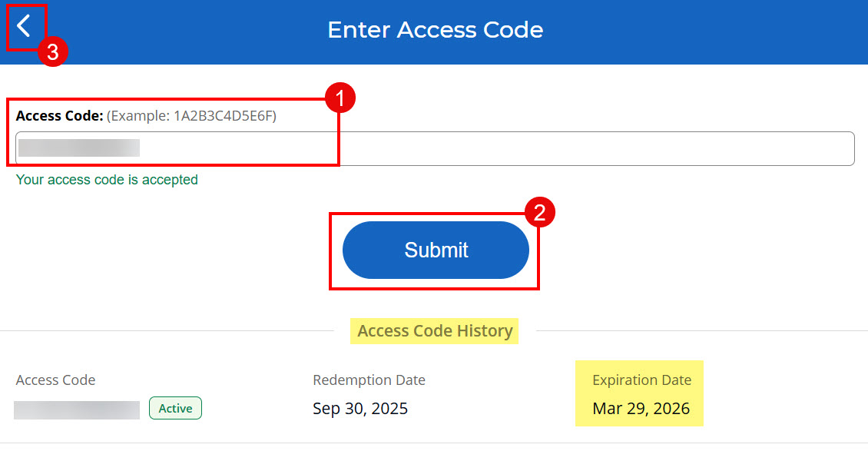
Task: Click the green Active status badge
Action: tap(175, 409)
